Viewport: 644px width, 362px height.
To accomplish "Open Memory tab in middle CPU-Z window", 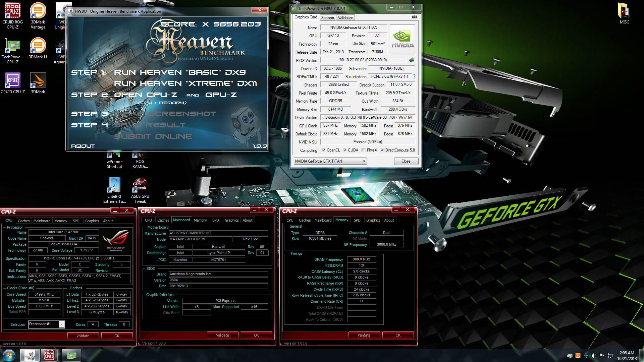I will tap(200, 220).
